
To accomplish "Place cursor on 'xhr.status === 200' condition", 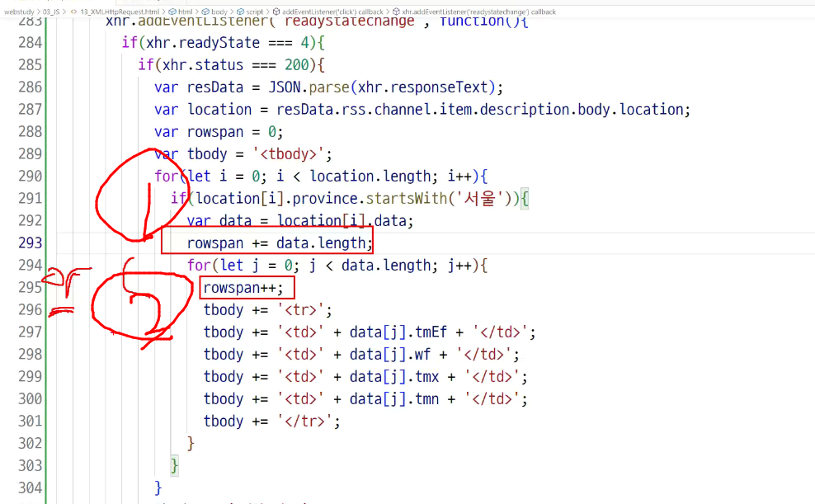I will pyautogui.click(x=236, y=65).
